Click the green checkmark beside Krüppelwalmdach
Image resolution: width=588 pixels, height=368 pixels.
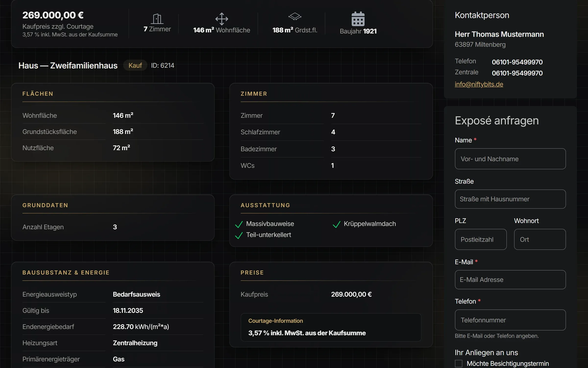336,224
